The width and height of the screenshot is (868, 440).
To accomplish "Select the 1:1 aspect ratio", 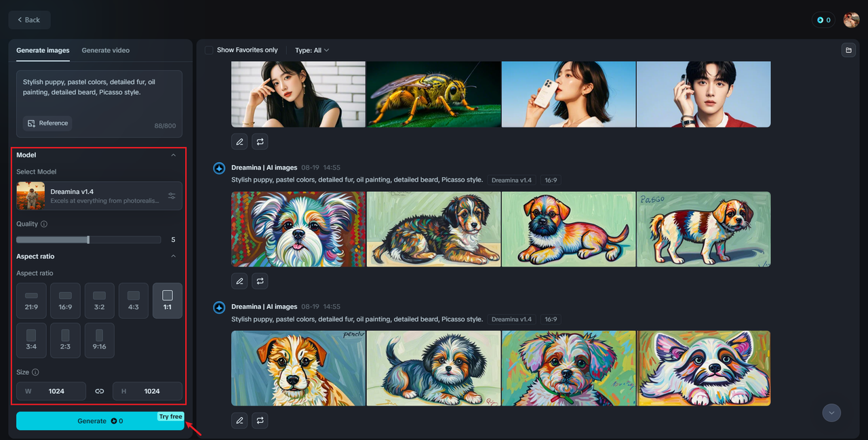I will (167, 300).
